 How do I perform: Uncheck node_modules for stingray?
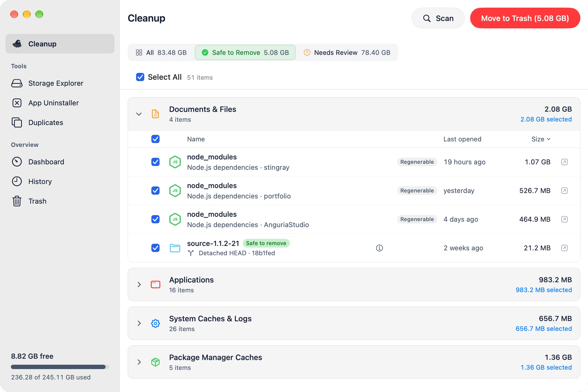(x=155, y=162)
